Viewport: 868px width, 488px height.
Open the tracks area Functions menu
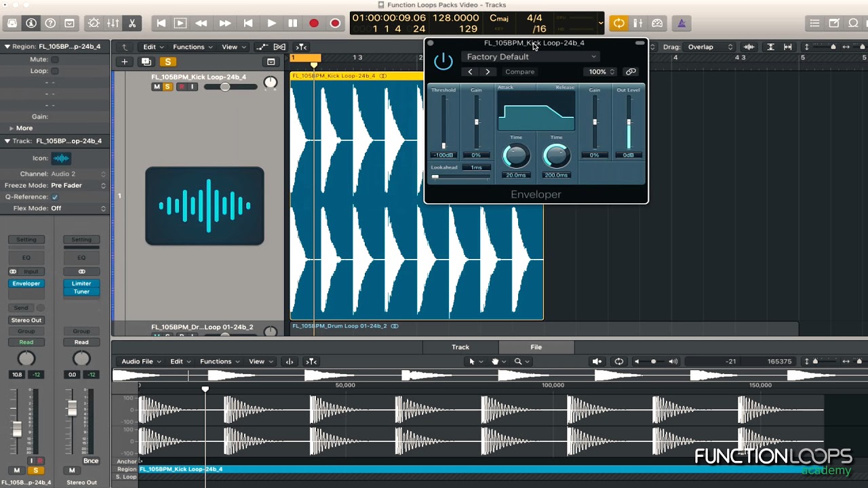pos(193,47)
